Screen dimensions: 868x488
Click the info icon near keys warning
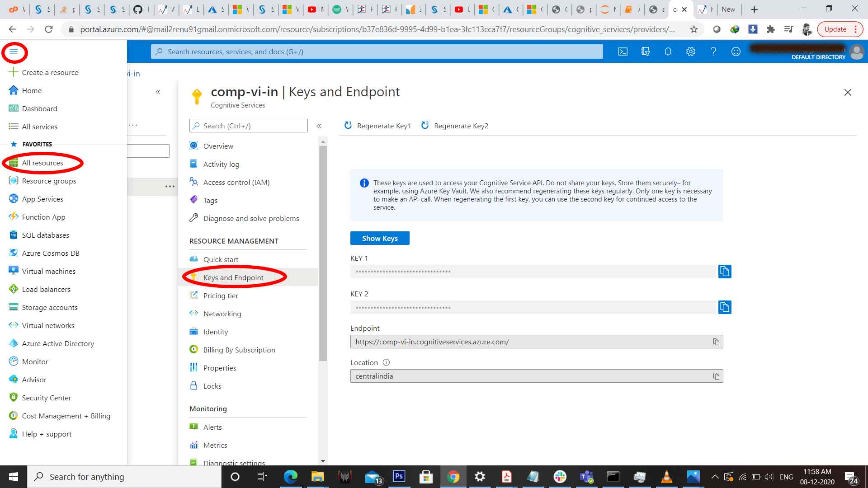point(363,183)
